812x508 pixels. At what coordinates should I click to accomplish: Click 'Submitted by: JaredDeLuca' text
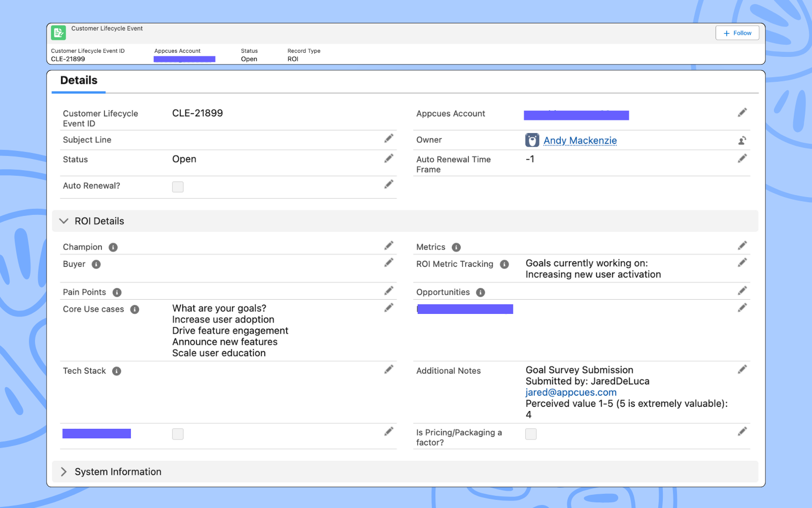coord(587,382)
